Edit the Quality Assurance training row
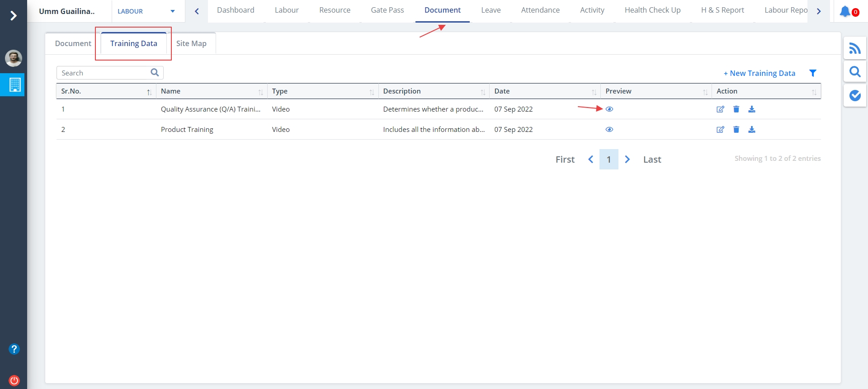 (x=720, y=109)
